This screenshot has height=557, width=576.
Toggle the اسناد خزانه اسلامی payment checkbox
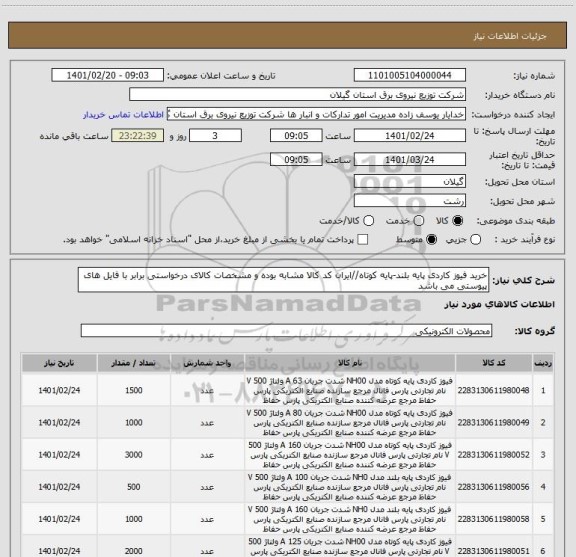pyautogui.click(x=363, y=240)
